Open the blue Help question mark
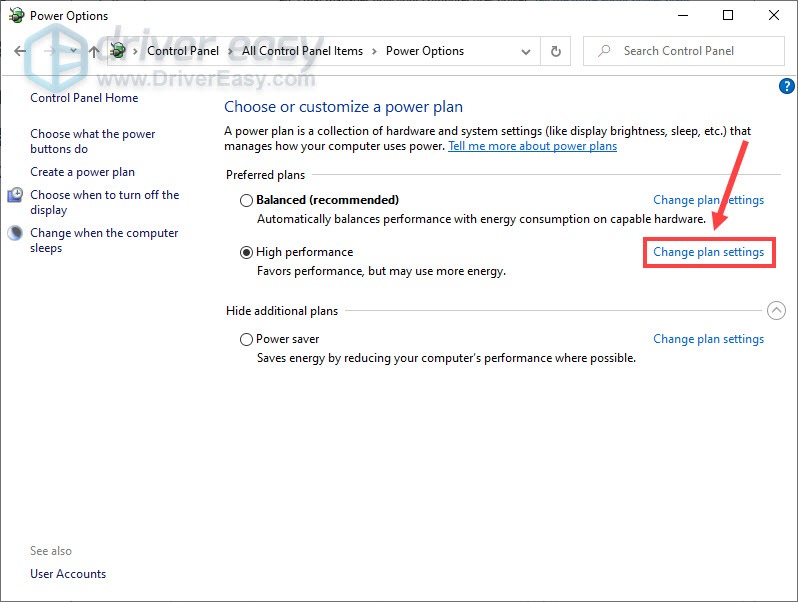This screenshot has width=798, height=602. [786, 86]
